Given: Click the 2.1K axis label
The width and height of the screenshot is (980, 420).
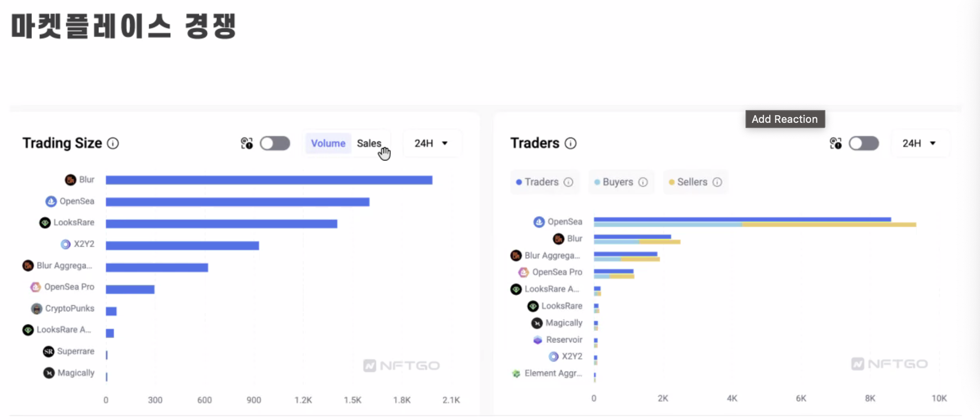Looking at the screenshot, I should click(x=451, y=400).
